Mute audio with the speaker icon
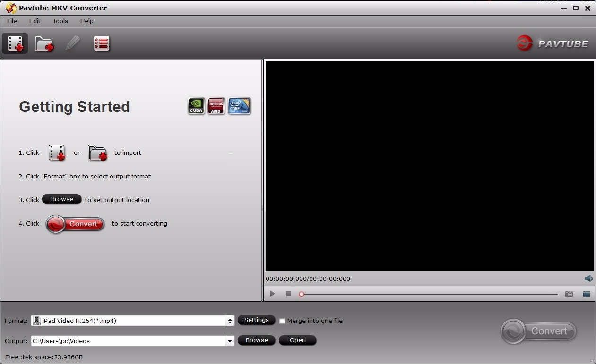The image size is (596, 364). click(x=588, y=279)
